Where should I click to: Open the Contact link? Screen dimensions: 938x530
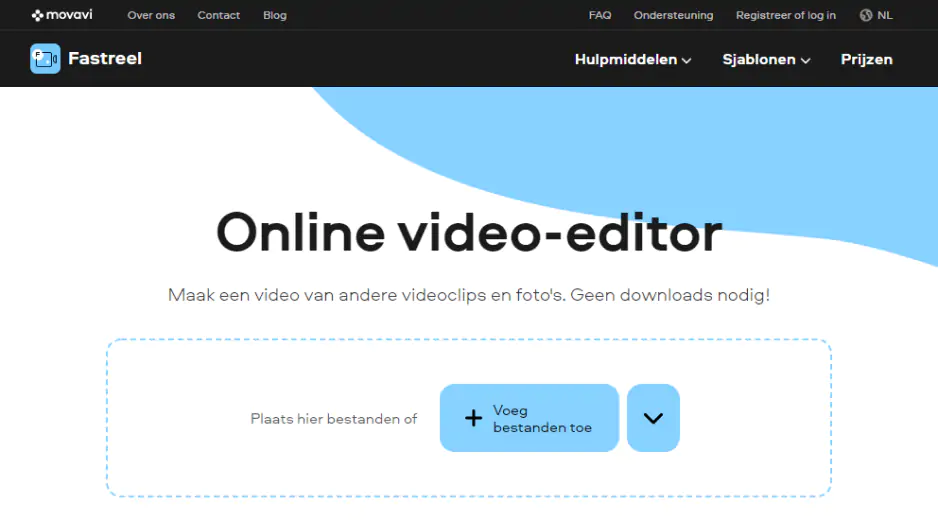tap(218, 15)
